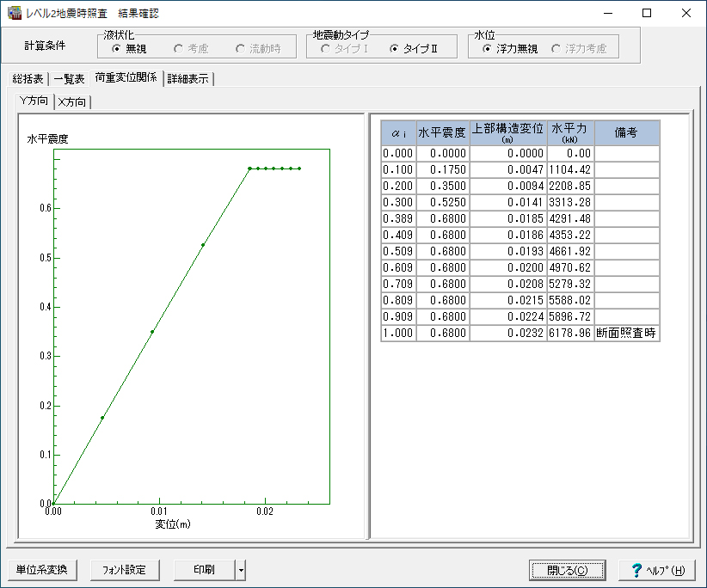This screenshot has height=588, width=707.
Task: Click the yield point on the graph curve
Action: point(249,168)
